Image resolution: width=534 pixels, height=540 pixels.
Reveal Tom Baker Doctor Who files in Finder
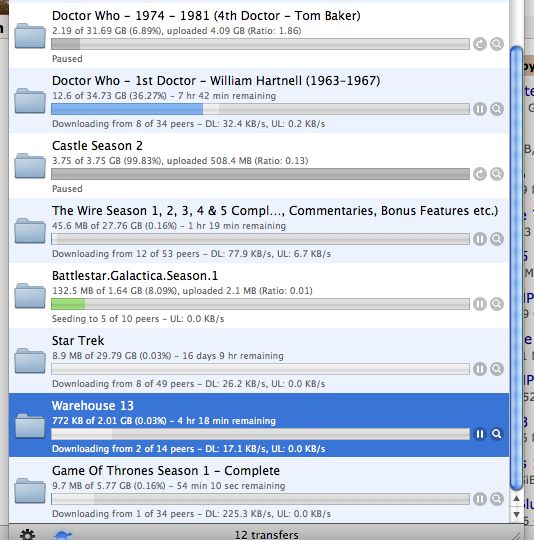497,44
